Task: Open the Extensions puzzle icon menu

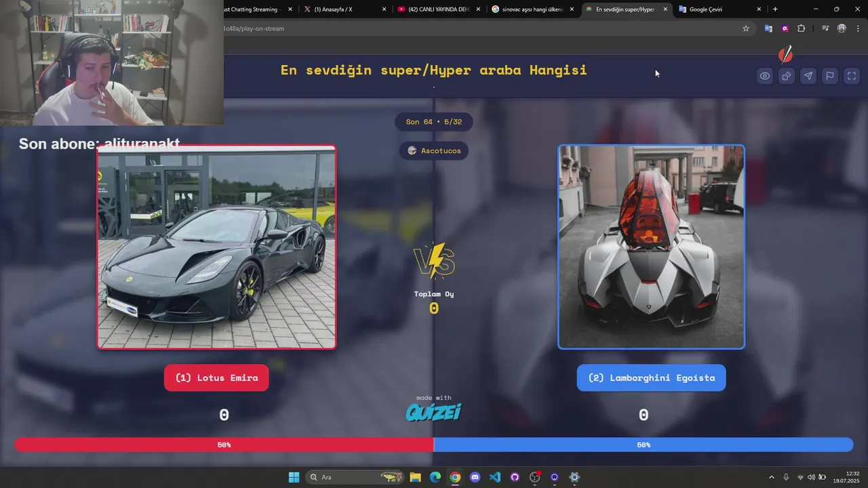Action: pos(802,28)
